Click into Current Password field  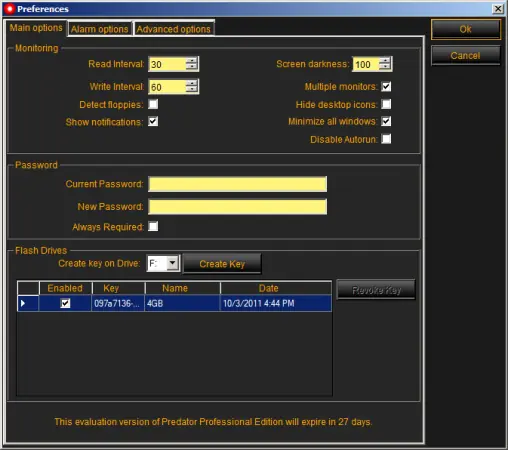tap(237, 184)
